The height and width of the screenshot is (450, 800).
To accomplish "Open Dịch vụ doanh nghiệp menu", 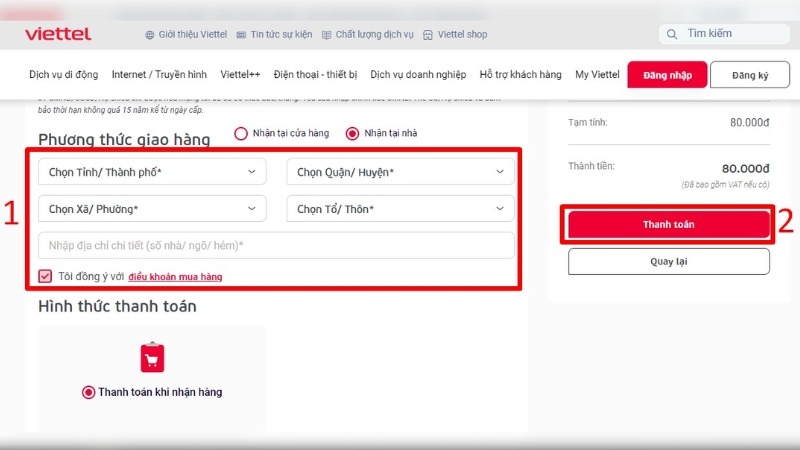I will point(418,74).
